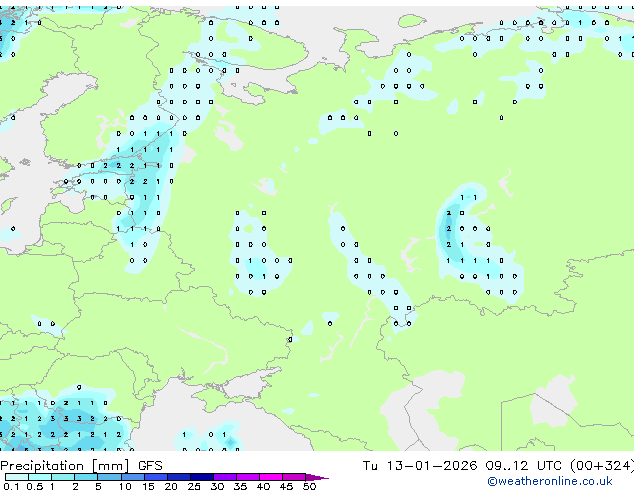Pick the 0.1–0.5 mm palest legend swatch
The height and width of the screenshot is (490, 634).
pos(17,477)
